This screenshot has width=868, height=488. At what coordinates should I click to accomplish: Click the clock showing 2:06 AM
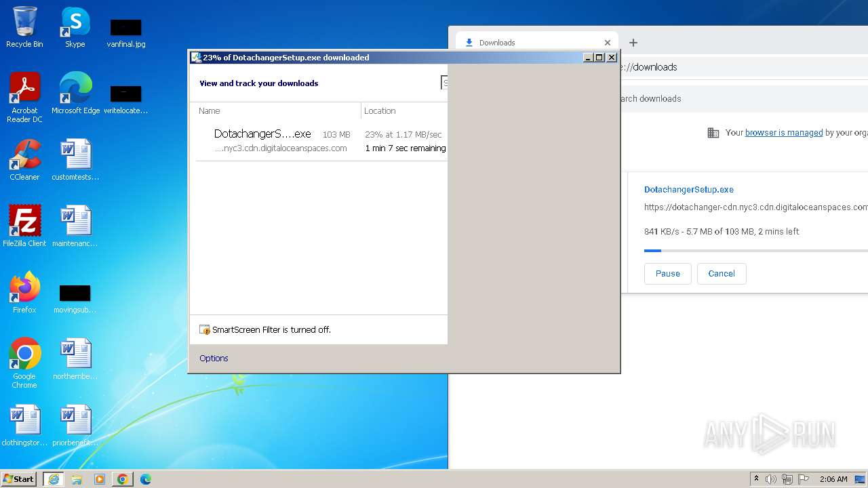click(833, 479)
